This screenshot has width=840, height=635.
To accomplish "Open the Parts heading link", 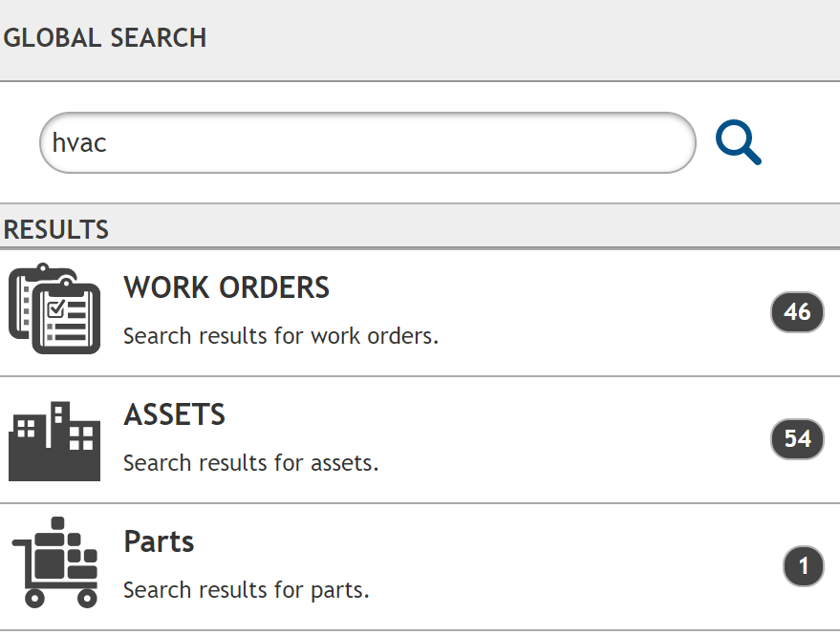I will click(x=159, y=541).
